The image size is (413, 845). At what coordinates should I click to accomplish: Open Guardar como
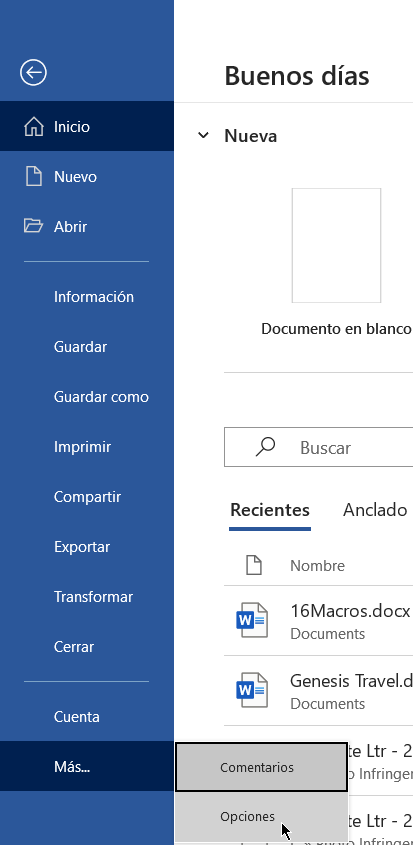(101, 397)
